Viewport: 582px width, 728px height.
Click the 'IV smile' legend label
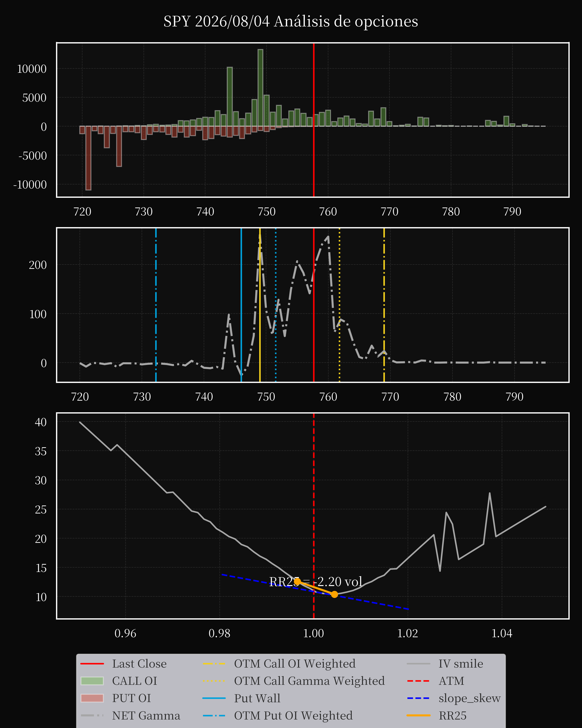coord(461,664)
